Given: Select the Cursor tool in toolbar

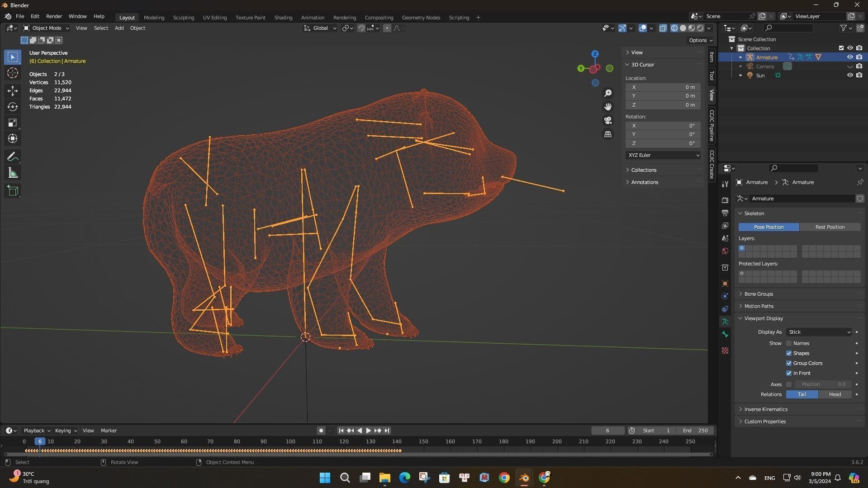Looking at the screenshot, I should 13,73.
